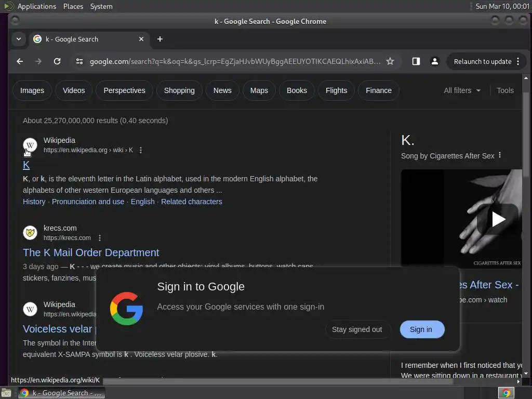
Task: Bookmark this page with the star icon
Action: (x=390, y=61)
